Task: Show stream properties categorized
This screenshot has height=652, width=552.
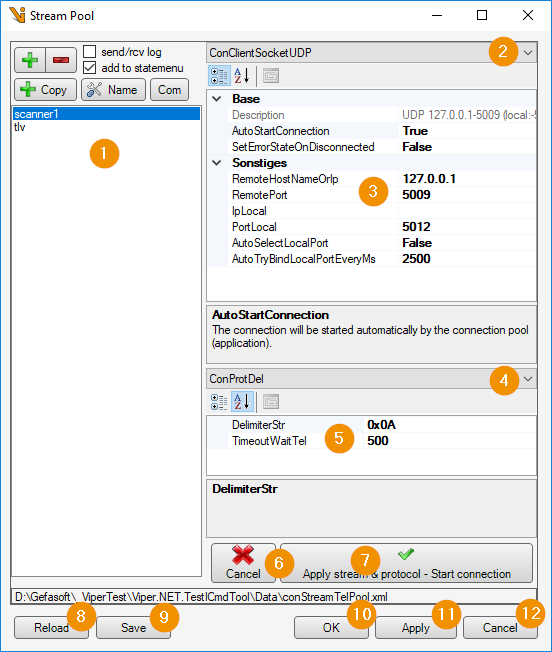Action: click(219, 76)
